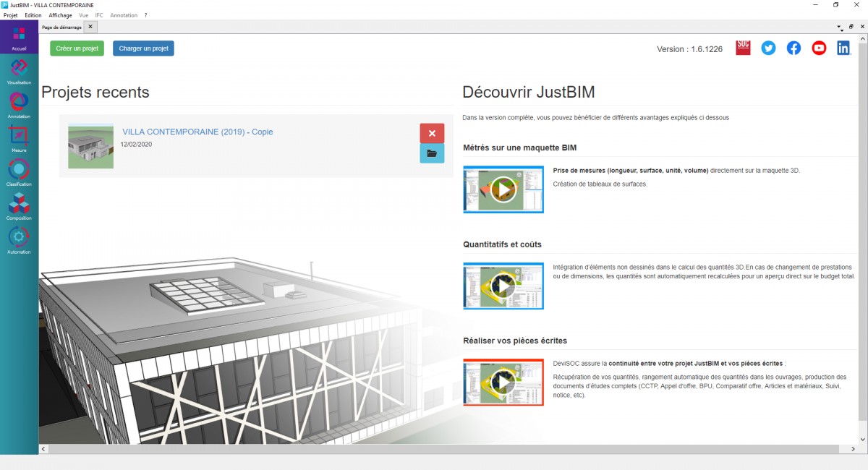Play the Réaliser vos pièces écrites video
The image size is (868, 470).
[x=503, y=382]
